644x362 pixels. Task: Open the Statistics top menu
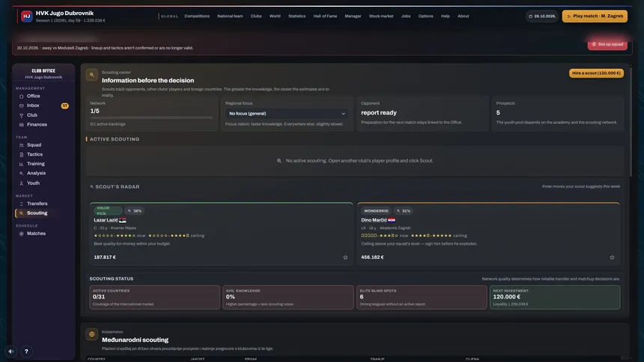297,16
